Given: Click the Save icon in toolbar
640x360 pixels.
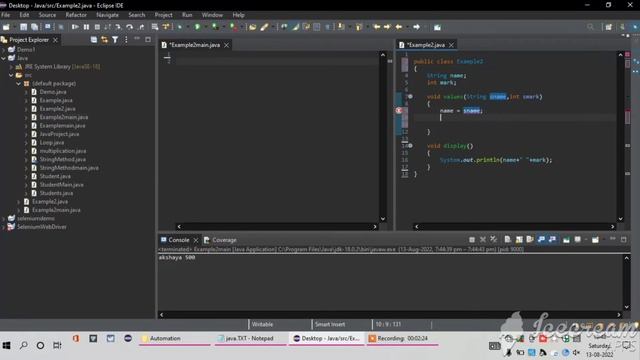Looking at the screenshot, I should pos(23,27).
